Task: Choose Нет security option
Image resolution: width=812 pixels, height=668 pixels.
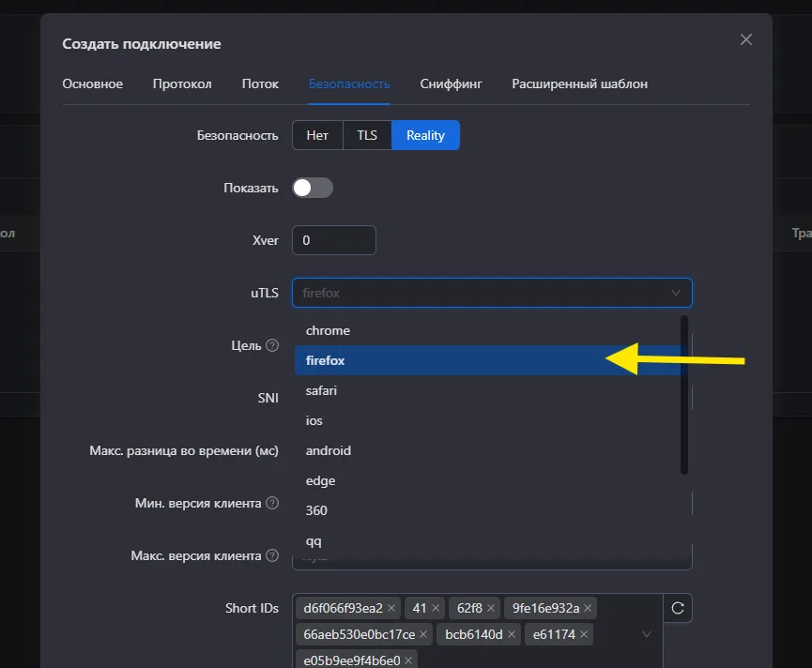Action: [x=317, y=135]
